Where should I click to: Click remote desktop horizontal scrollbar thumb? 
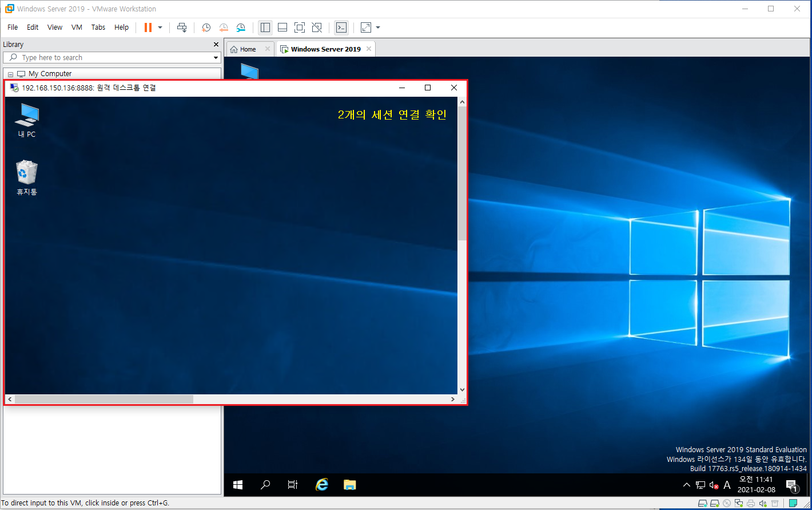point(104,399)
